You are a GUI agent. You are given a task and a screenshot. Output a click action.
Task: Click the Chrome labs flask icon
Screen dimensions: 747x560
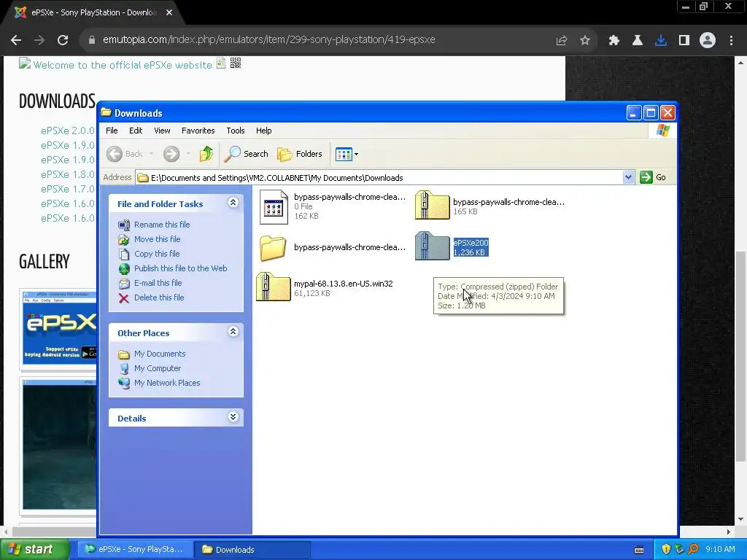[x=638, y=41]
